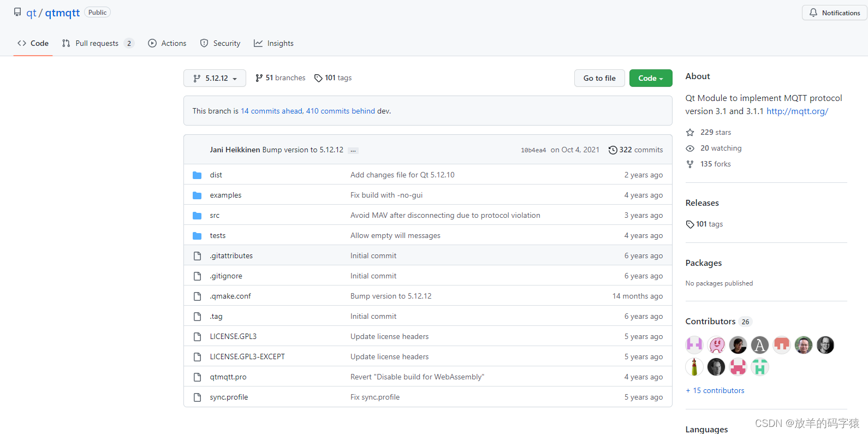
Task: Open the Releases heading link
Action: 702,203
